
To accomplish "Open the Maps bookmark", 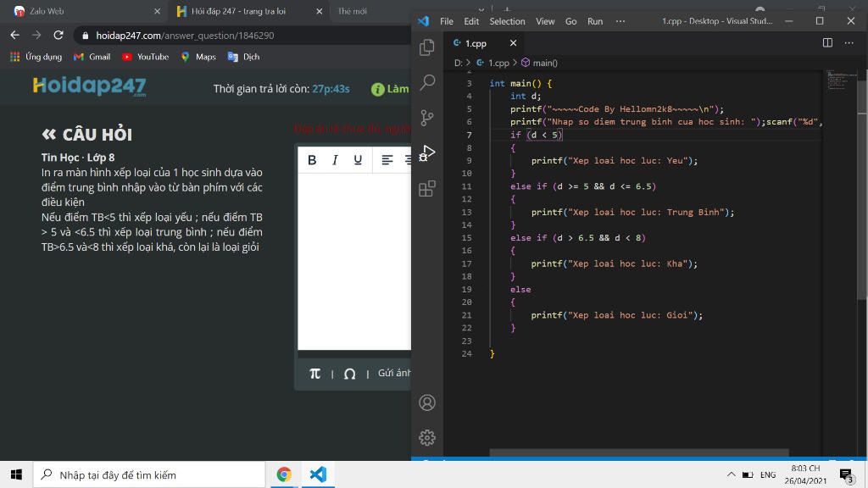I will (x=198, y=57).
